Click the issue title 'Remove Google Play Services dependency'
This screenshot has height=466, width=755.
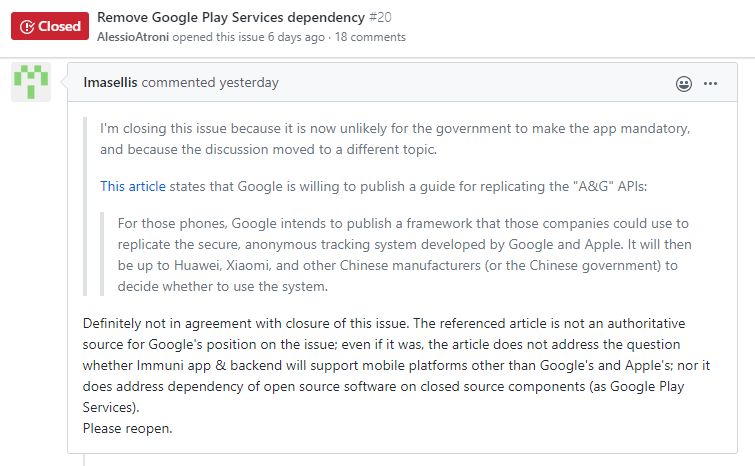point(231,17)
